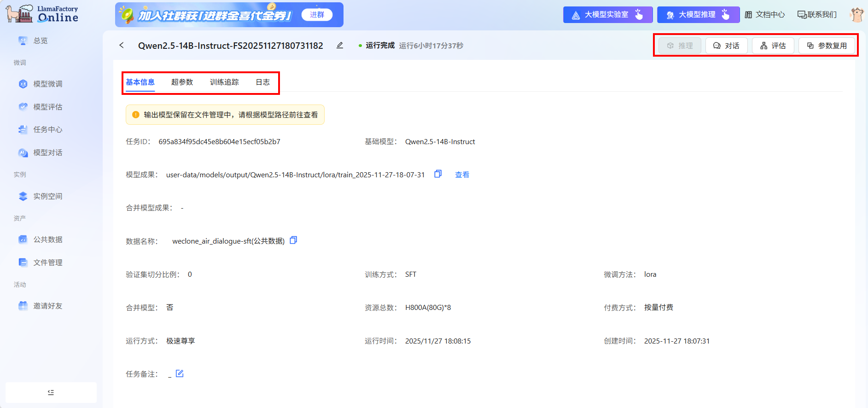Click the model output path text
868x408 pixels.
(295, 175)
